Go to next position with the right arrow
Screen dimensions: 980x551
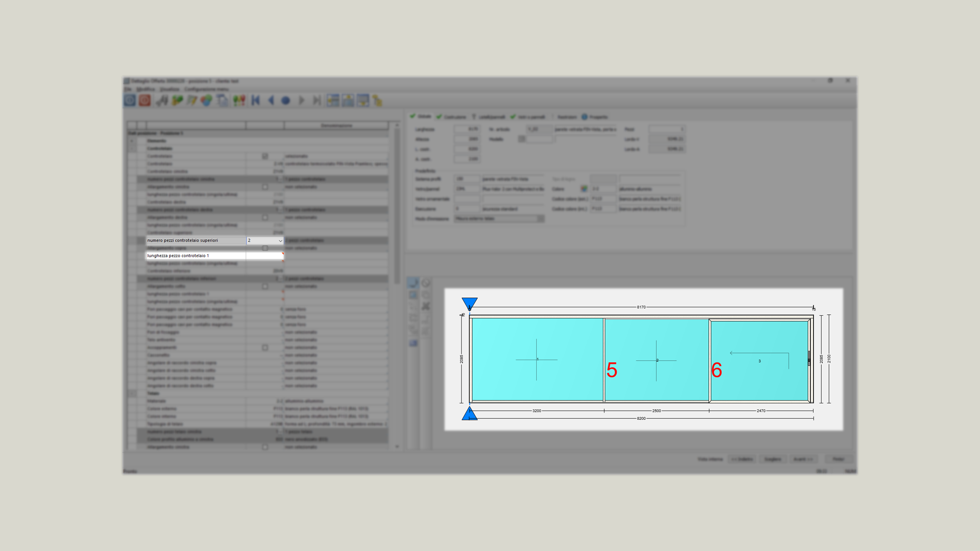tap(302, 101)
